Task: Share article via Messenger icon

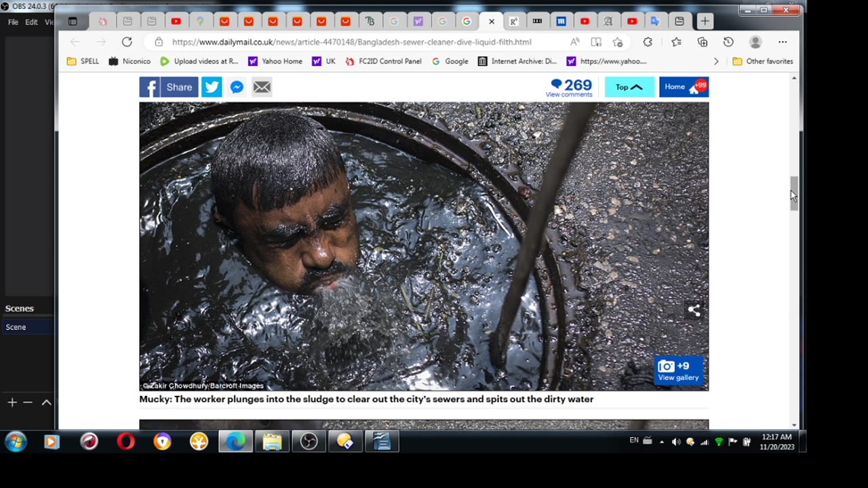Action: click(237, 87)
